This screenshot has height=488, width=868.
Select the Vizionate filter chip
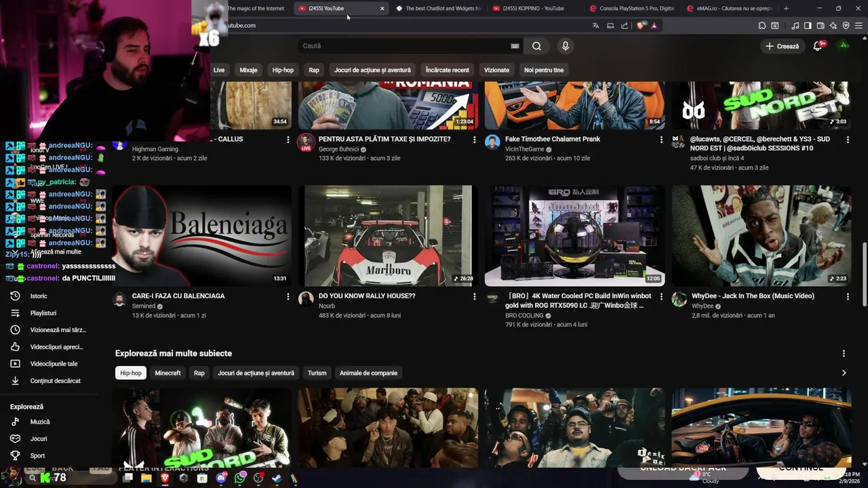(x=496, y=70)
